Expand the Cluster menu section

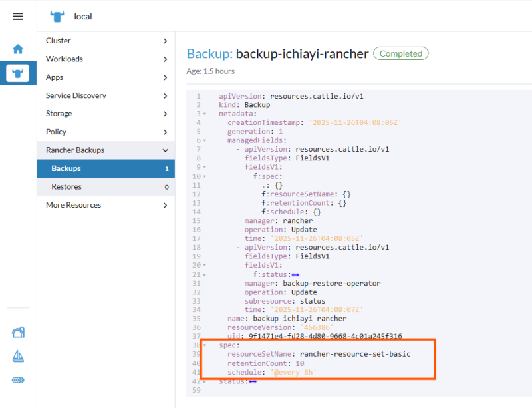coord(106,41)
